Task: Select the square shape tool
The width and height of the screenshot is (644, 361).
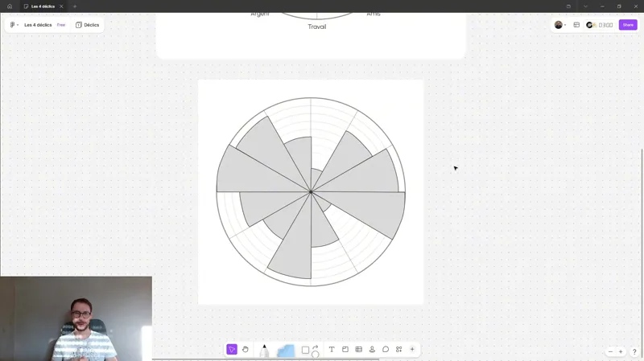Action: [305, 350]
